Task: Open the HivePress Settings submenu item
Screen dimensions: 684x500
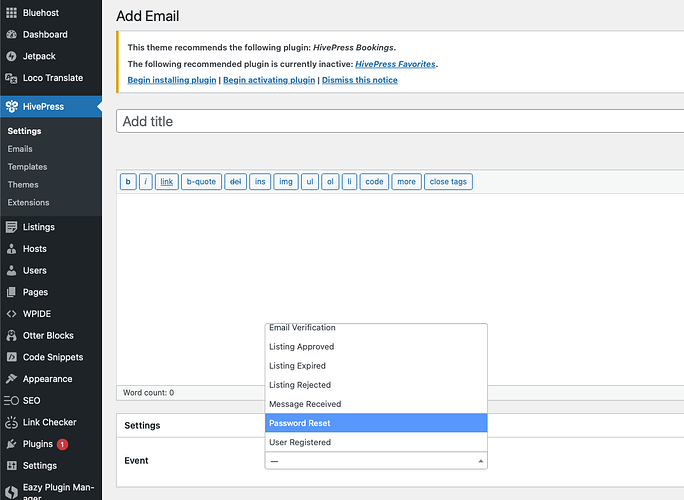Action: click(24, 131)
